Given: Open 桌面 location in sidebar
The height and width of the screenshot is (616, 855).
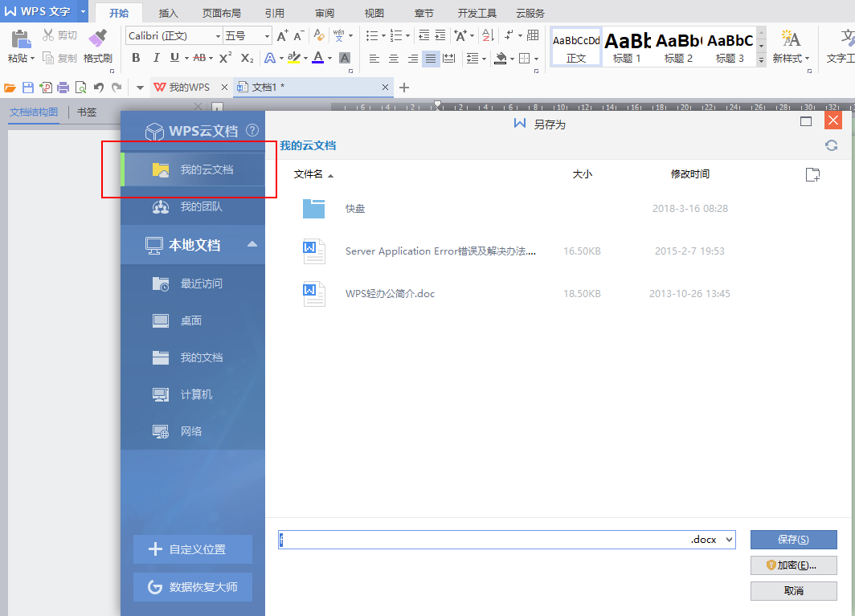Looking at the screenshot, I should click(x=193, y=320).
